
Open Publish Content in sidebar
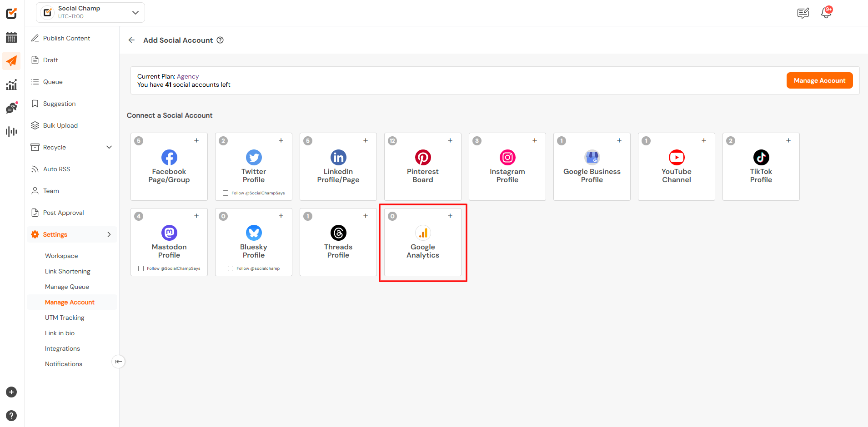pyautogui.click(x=66, y=38)
